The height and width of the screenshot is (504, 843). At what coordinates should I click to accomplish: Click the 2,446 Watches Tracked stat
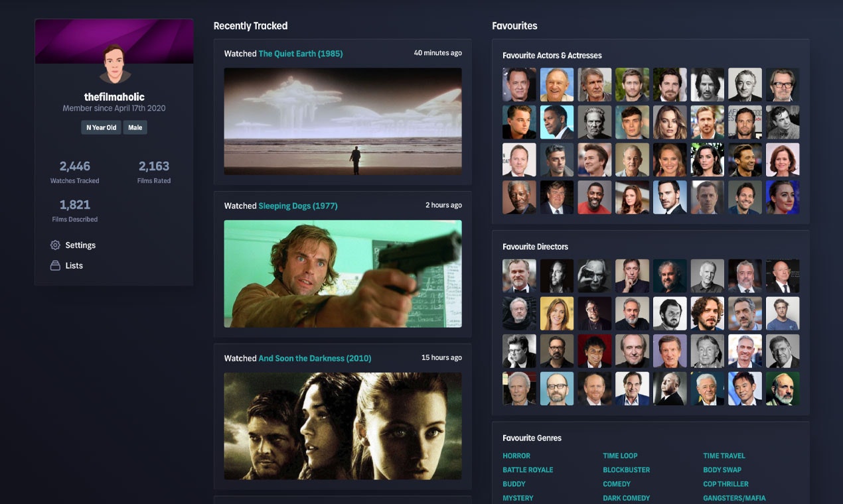click(75, 171)
